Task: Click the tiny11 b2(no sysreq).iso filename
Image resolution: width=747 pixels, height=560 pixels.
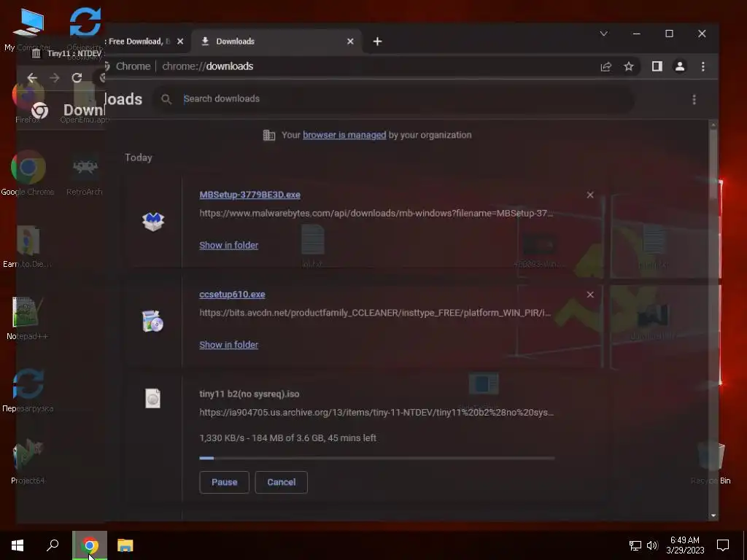Action: [x=249, y=394]
